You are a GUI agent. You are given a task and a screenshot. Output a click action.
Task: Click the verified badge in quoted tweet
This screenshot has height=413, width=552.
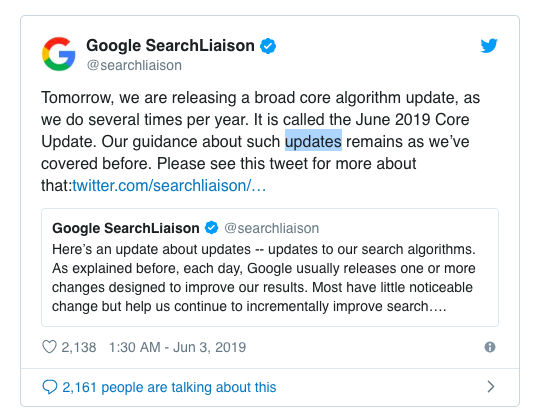tap(212, 228)
